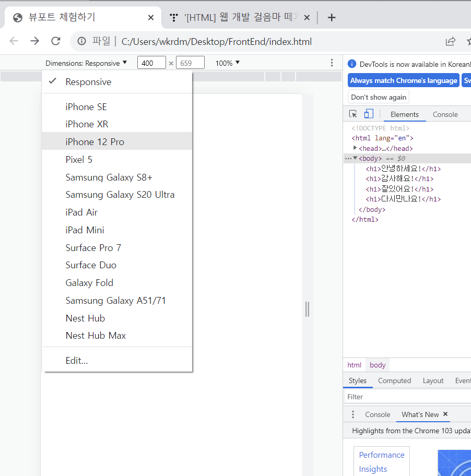Viewport: 471px width, 476px height.
Task: Select the Nest Hub device entry
Action: tap(117, 318)
